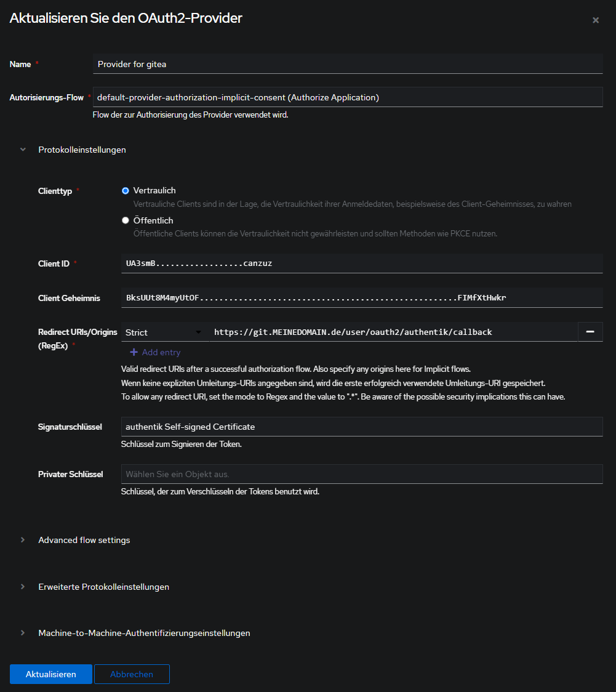
Task: Expand Machine-to-Machine-Authentifizierungseinstellungen chevron
Action: click(x=23, y=633)
